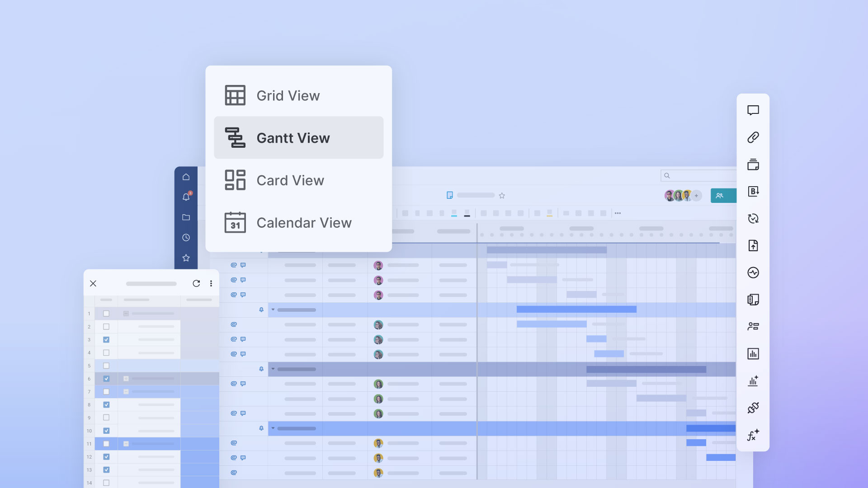The height and width of the screenshot is (488, 868).
Task: Uncheck the checkbox in row 12
Action: 106,457
